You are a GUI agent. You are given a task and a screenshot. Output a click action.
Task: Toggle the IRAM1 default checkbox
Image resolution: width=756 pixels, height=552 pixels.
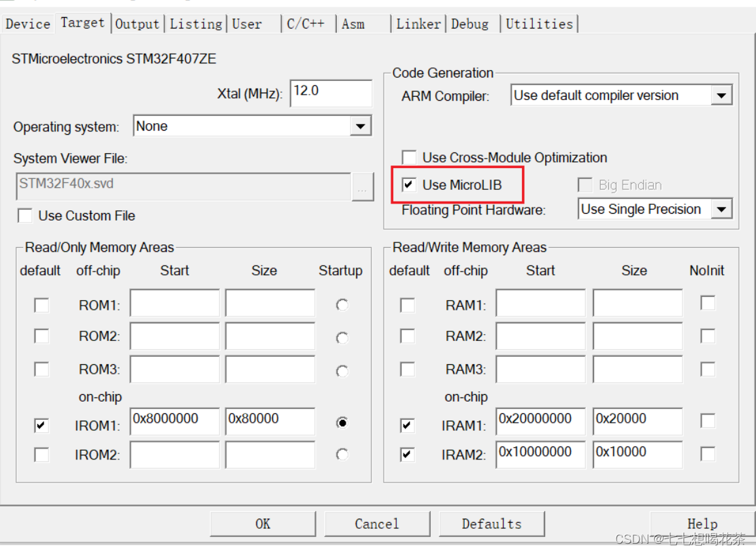coord(408,425)
